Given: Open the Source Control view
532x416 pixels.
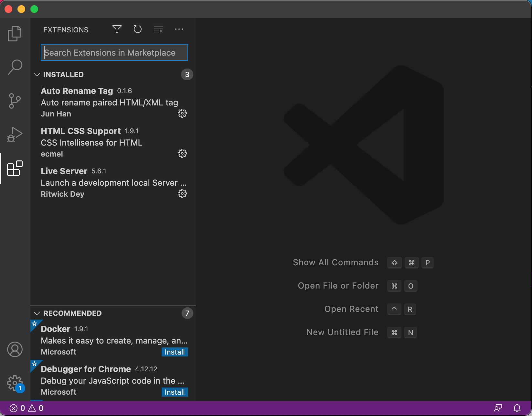Looking at the screenshot, I should [15, 101].
